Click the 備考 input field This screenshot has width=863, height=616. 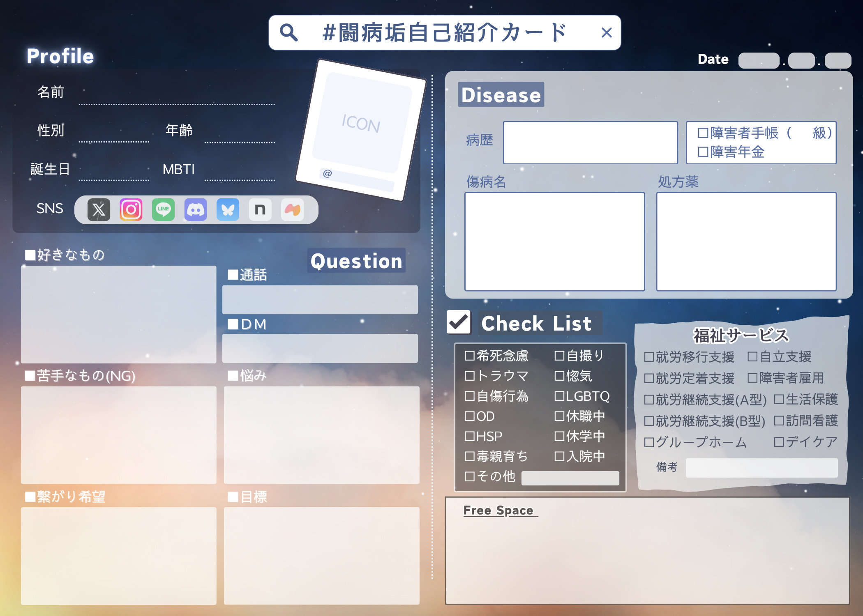click(x=762, y=467)
